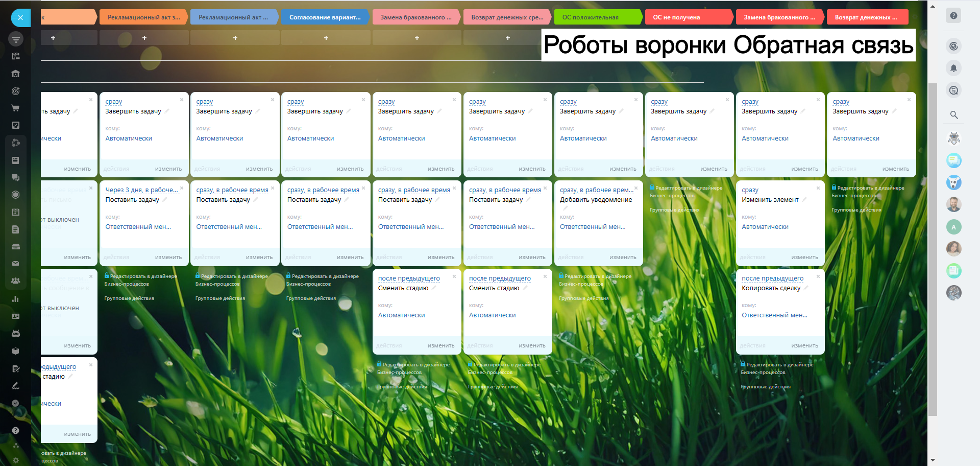The height and width of the screenshot is (466, 980).
Task: Click 'изменить' on the Добавить уведомление robot
Action: [623, 258]
